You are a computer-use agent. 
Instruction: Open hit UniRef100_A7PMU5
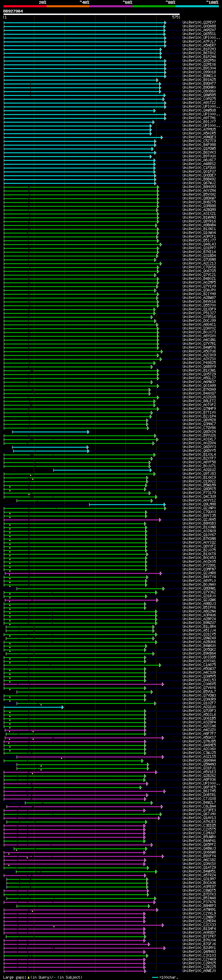tap(199, 129)
